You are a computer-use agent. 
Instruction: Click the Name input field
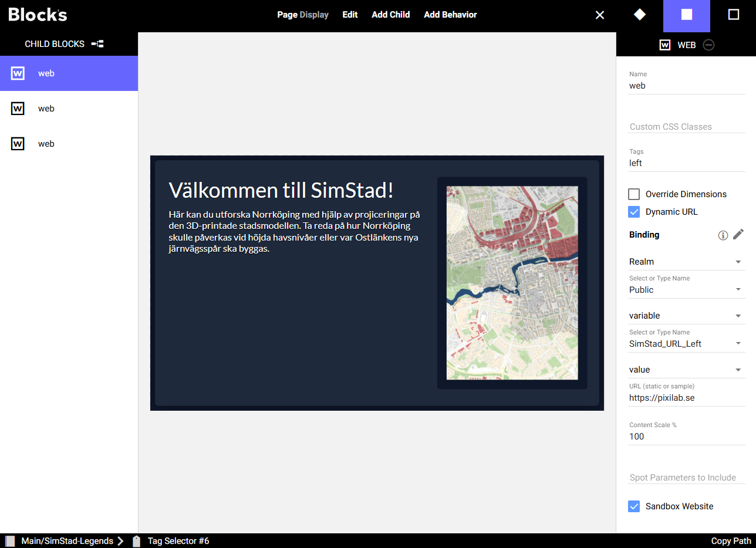[687, 86]
